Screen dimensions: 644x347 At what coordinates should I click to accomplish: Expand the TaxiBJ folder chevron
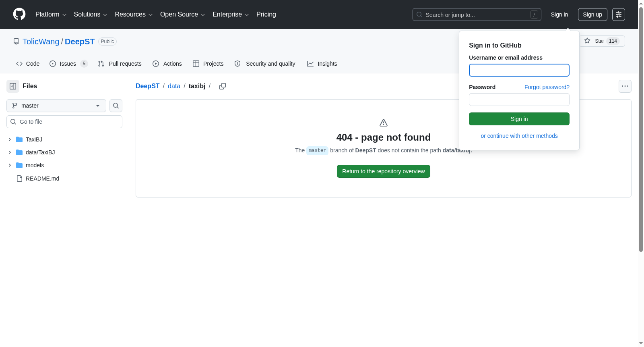[10, 139]
